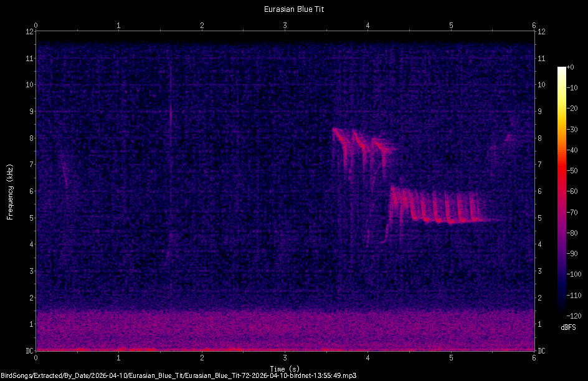588x381 pixels.
Task: Click the Eurasian Blue Tit title
Action: point(293,9)
